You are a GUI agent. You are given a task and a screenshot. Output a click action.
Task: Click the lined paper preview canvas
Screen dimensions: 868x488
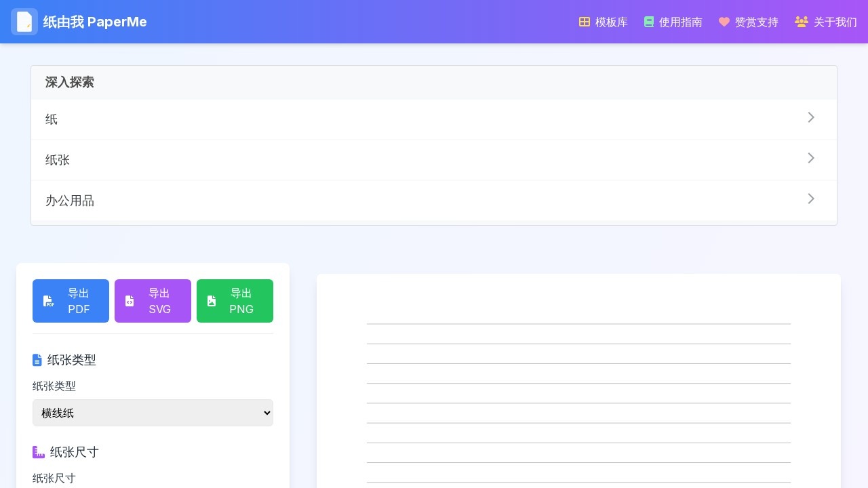(578, 393)
